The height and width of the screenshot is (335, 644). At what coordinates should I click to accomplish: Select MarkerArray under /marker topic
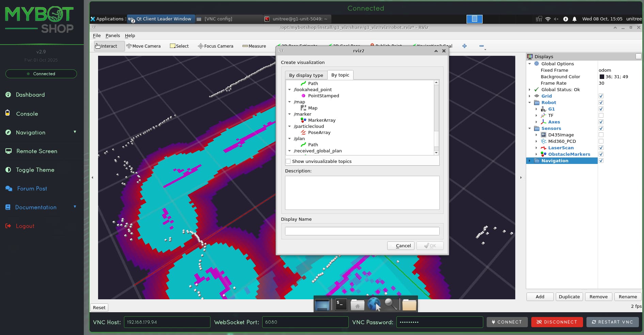click(321, 120)
